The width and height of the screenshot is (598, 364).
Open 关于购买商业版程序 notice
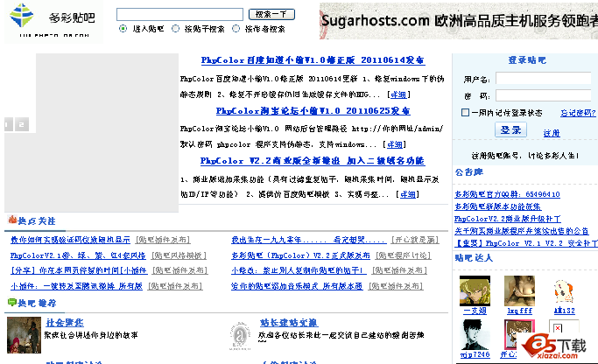click(x=521, y=231)
